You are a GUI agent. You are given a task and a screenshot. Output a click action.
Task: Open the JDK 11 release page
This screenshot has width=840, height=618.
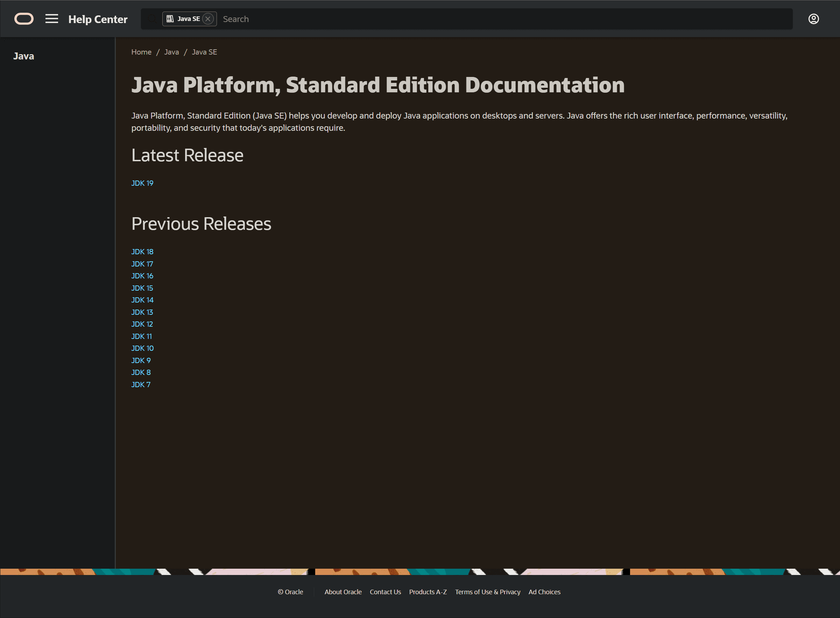pyautogui.click(x=141, y=336)
